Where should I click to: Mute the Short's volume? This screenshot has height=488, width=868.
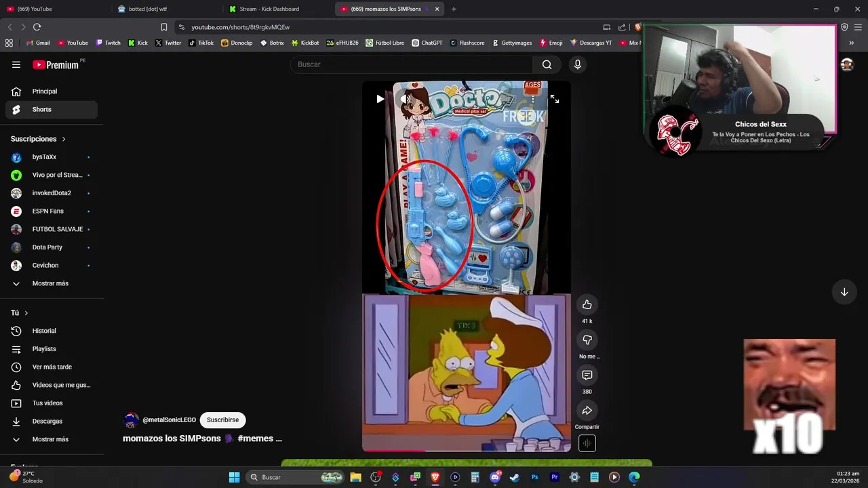(x=405, y=99)
